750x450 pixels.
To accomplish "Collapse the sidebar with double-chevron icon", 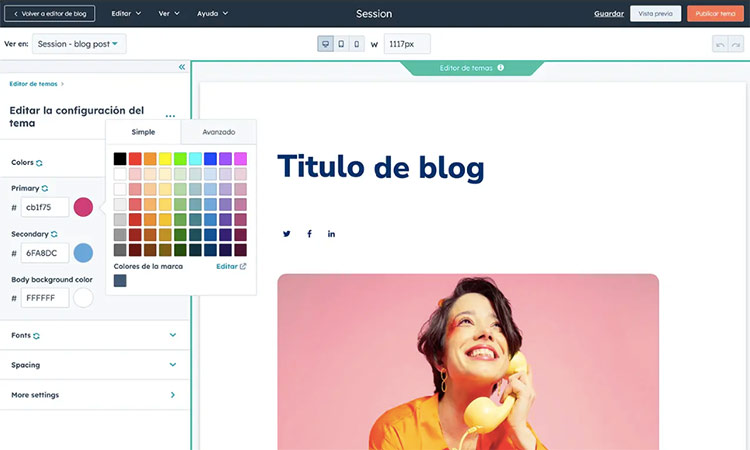I will pos(182,67).
